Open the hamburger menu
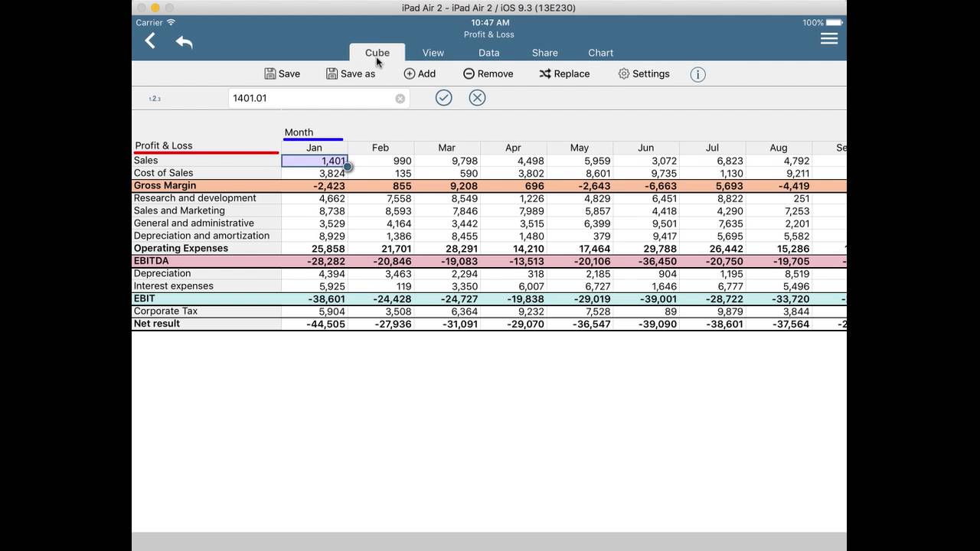The width and height of the screenshot is (980, 551). [829, 38]
